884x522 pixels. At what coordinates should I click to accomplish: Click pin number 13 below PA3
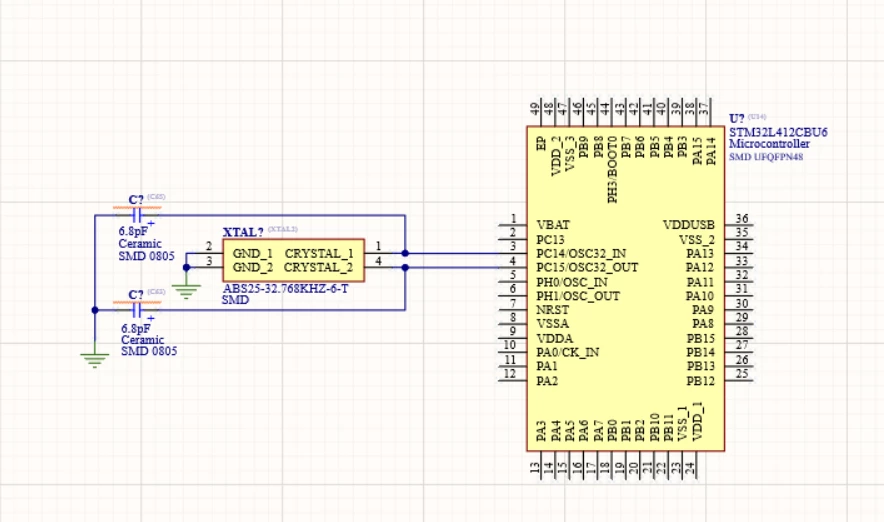534,468
